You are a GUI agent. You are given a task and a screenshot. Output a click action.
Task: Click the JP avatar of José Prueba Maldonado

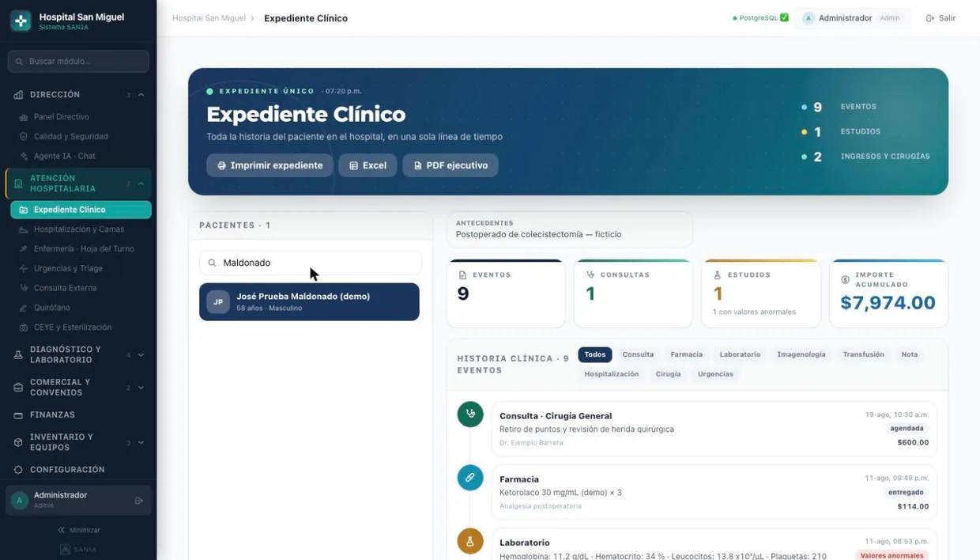(x=218, y=302)
